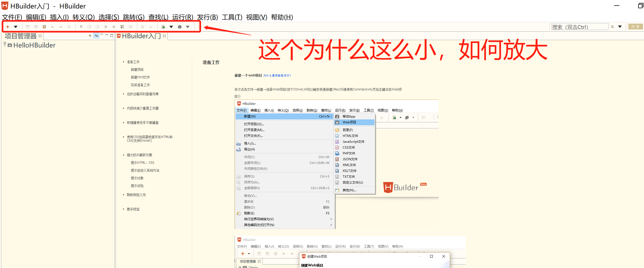Click the Save disk toolbar icon

click(28, 27)
